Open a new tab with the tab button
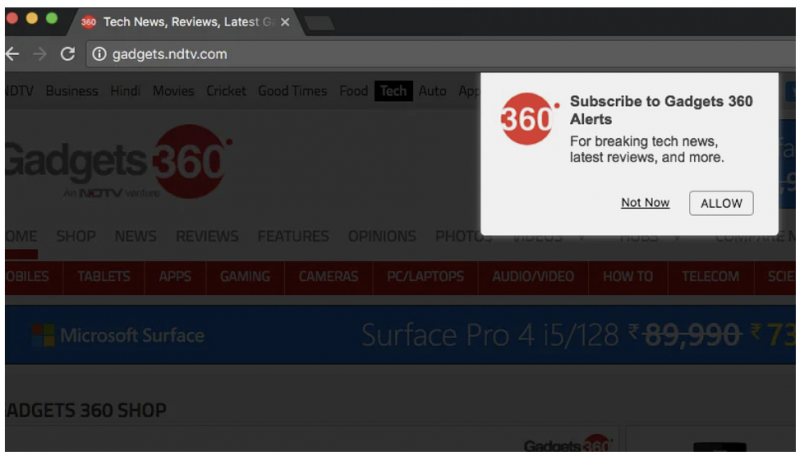 [319, 23]
